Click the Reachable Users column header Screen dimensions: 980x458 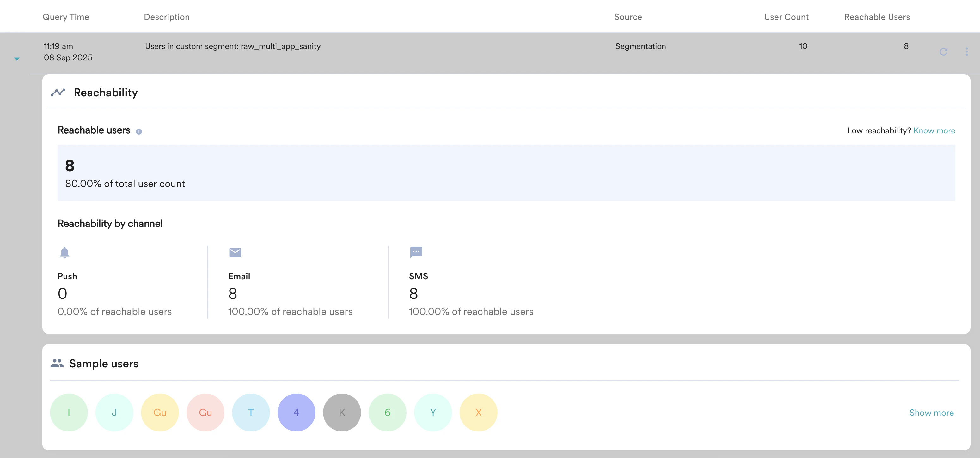tap(877, 17)
